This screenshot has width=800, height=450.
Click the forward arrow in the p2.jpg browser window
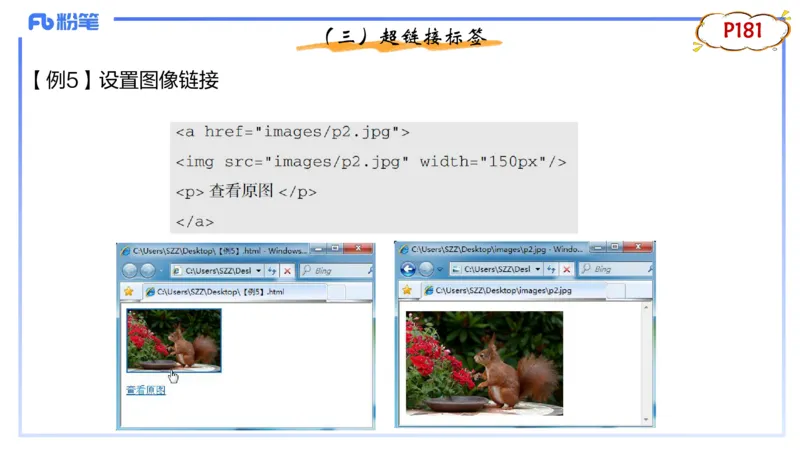coord(426,270)
